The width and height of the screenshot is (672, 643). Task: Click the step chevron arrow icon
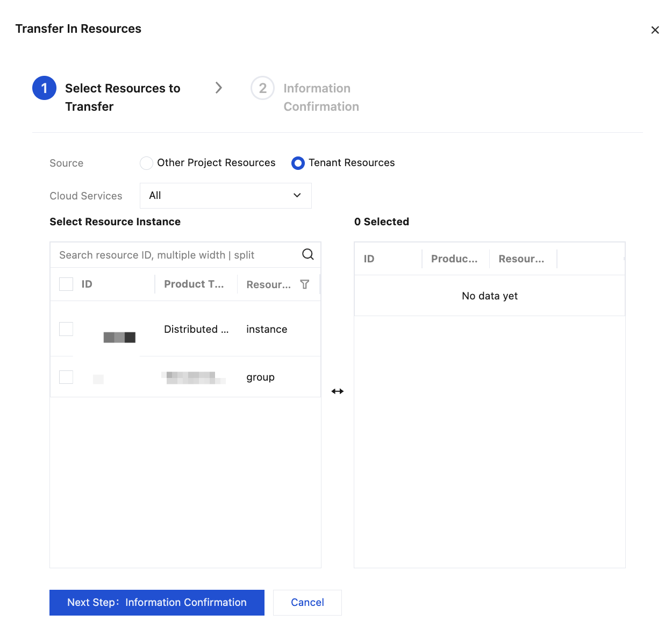pos(219,88)
